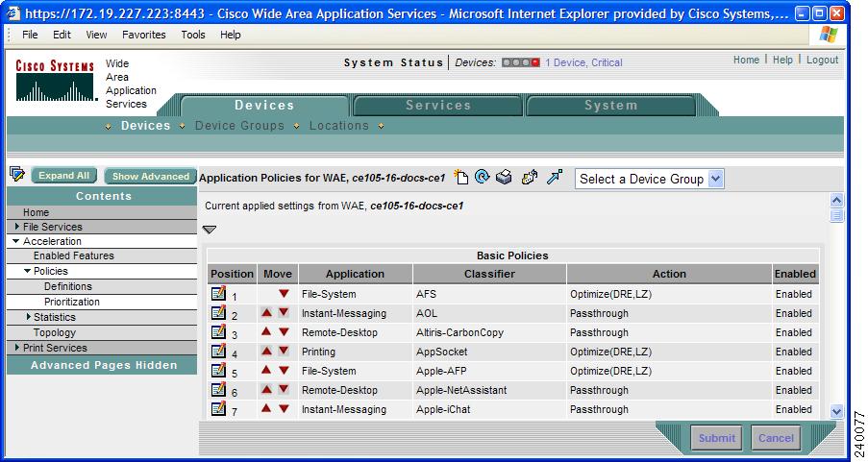Open the edit icon for policy position 1

click(x=218, y=293)
